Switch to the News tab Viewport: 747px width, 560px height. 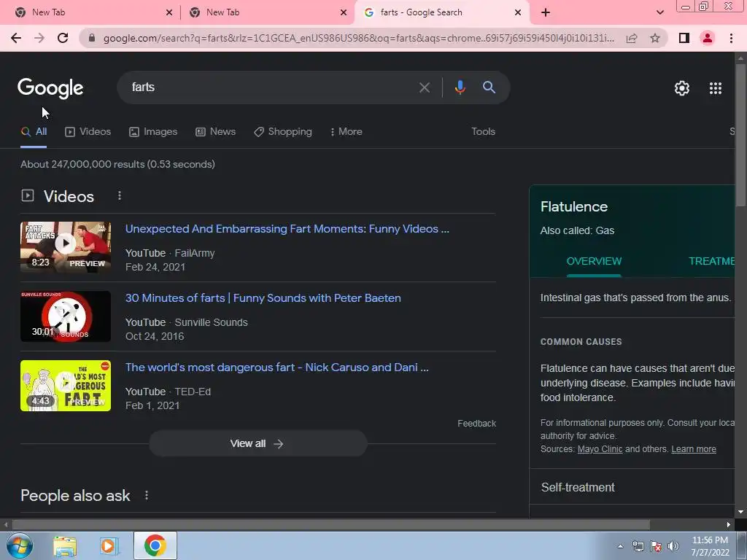click(x=216, y=132)
